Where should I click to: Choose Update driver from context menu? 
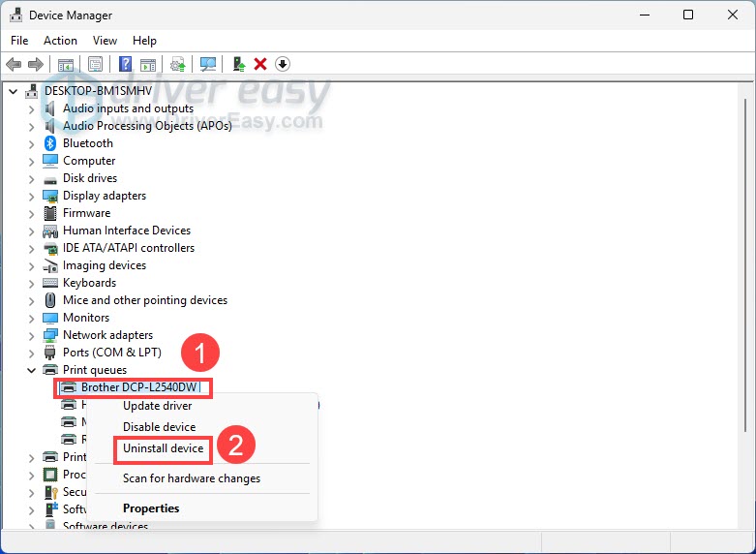point(157,406)
